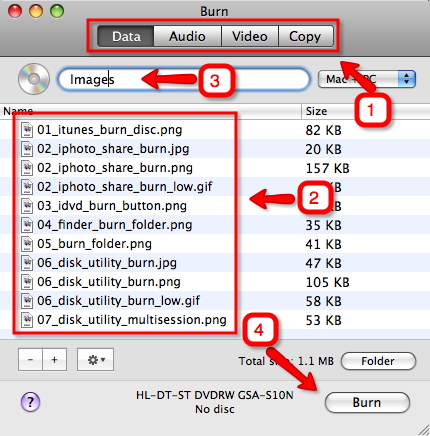Viewport: 430px width, 436px height.
Task: Click the disc icon beside the name field
Action: click(x=34, y=79)
